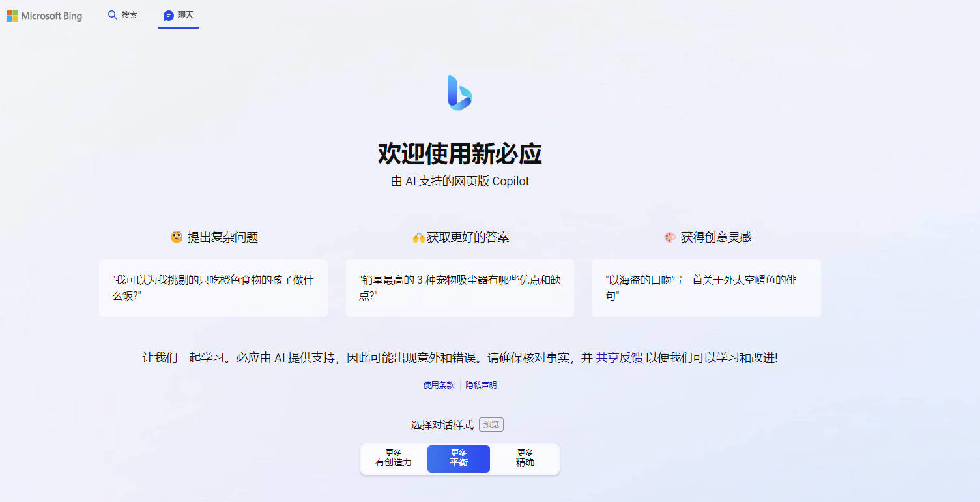The width and height of the screenshot is (980, 502).
Task: Click the 提出复杂问题 heading
Action: coord(223,237)
